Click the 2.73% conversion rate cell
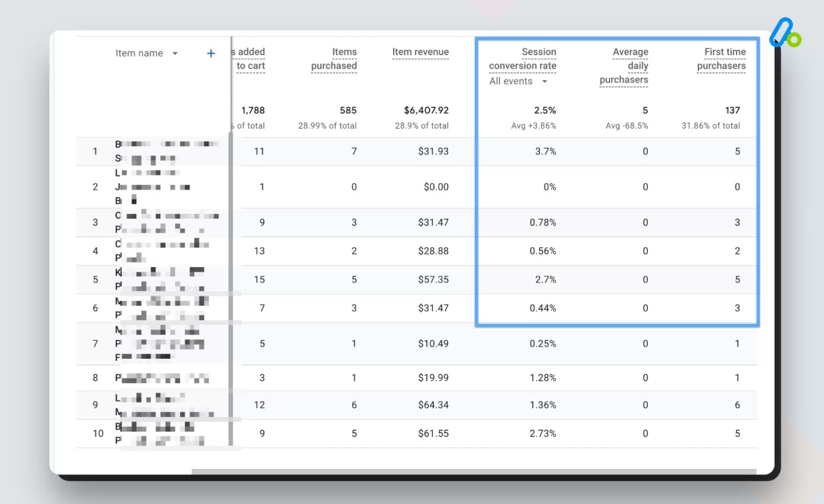The width and height of the screenshot is (824, 504). tap(543, 434)
